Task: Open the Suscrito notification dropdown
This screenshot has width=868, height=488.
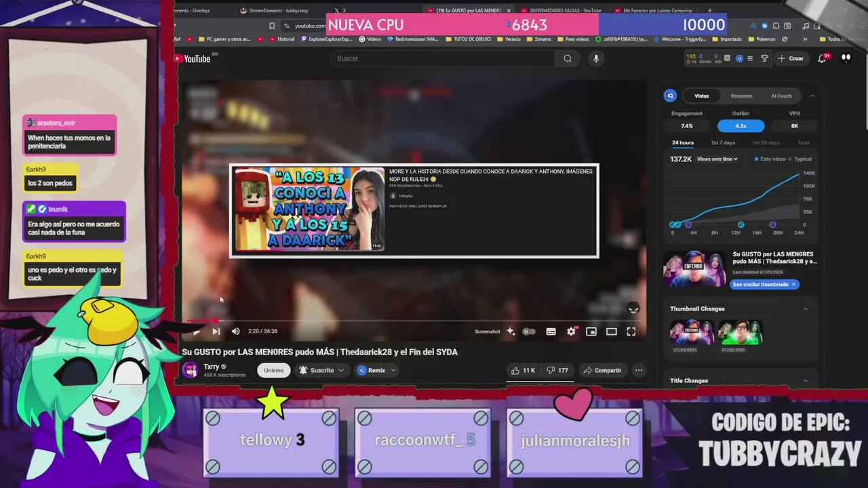Action: tap(322, 370)
